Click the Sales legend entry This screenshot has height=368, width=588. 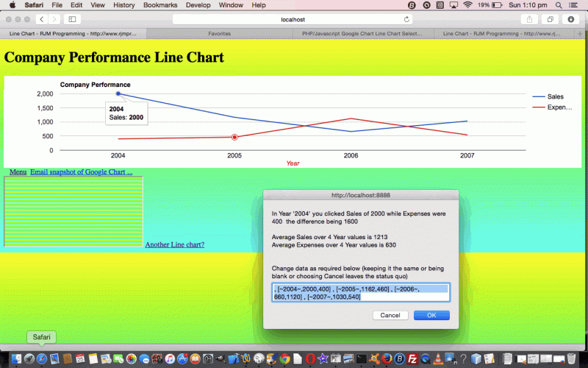(x=548, y=96)
